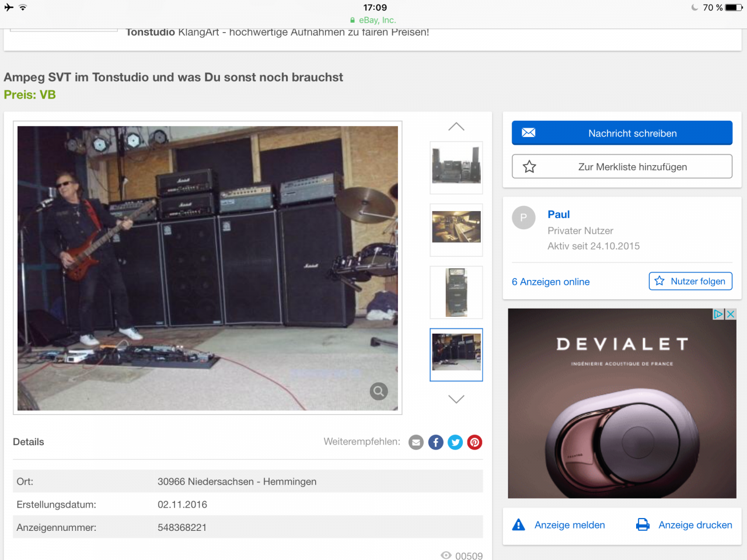Open seller Paul's profile link

tap(558, 215)
